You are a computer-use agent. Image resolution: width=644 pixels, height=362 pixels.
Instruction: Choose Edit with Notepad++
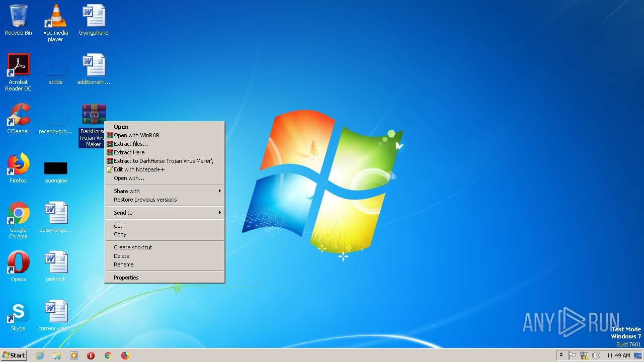point(165,169)
